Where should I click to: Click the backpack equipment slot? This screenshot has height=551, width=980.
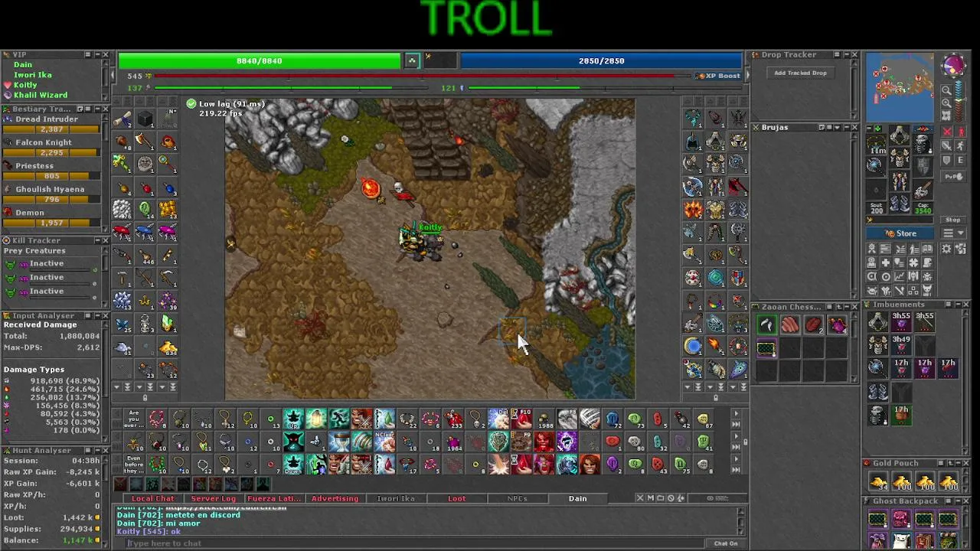point(923,143)
